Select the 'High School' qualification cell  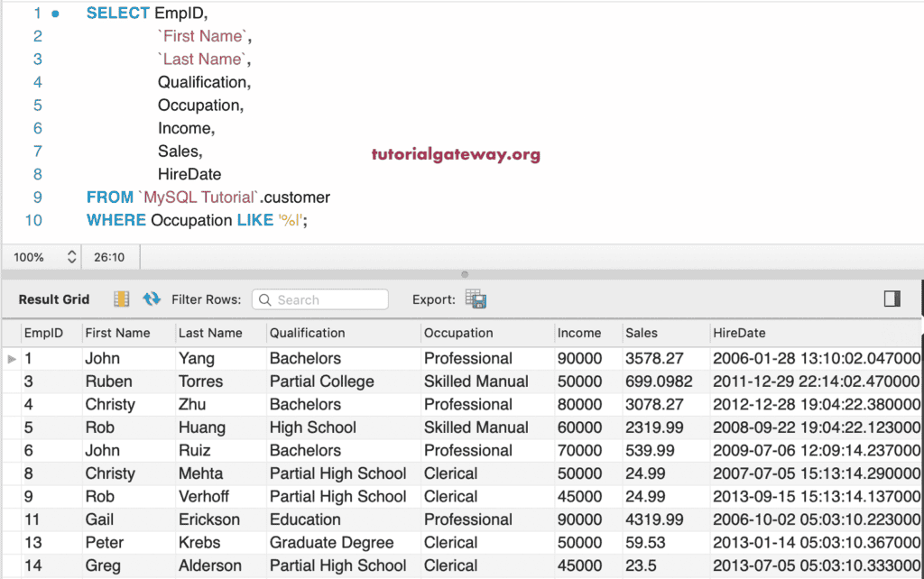(313, 427)
